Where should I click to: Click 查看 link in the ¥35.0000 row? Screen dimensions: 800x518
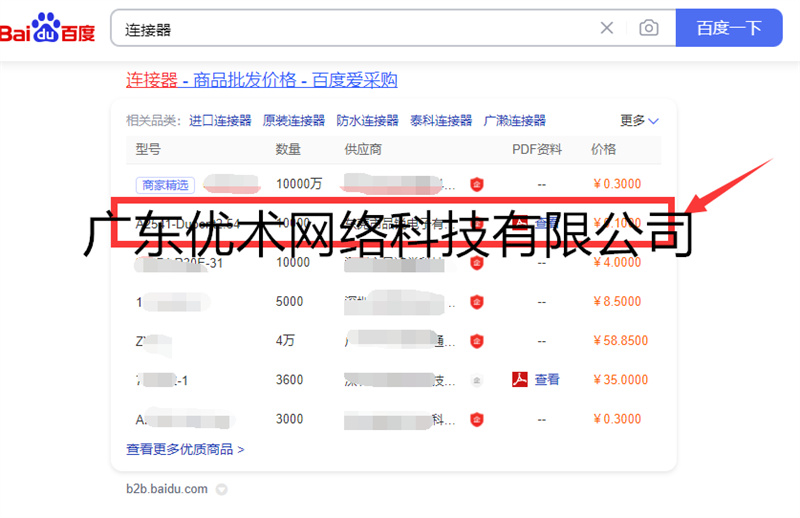pos(547,379)
